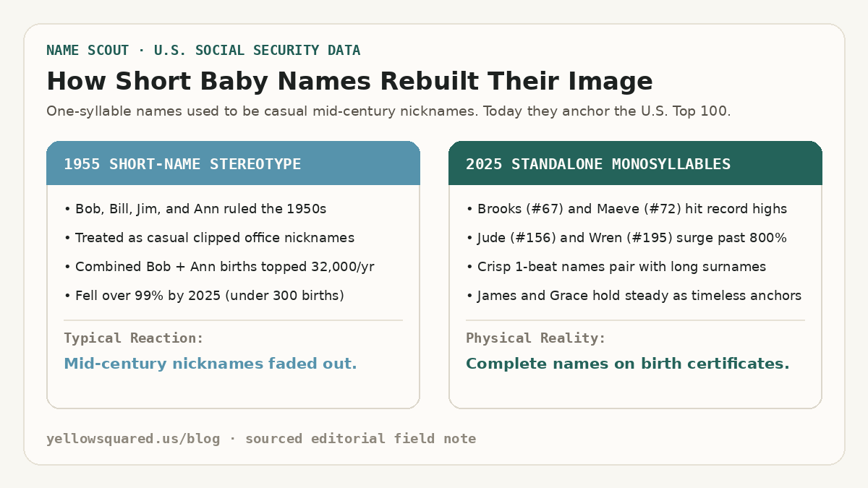Select 'Mid-century nicknames faded out.' conclusion

[x=210, y=364]
